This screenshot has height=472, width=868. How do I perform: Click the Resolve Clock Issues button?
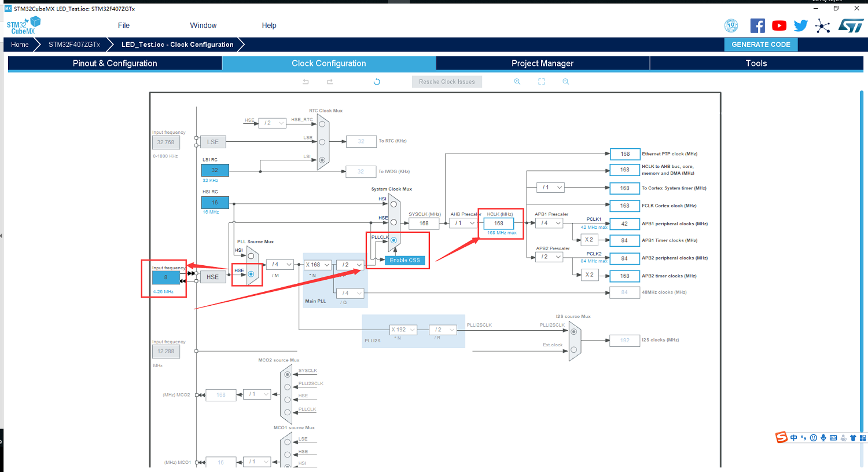(447, 82)
